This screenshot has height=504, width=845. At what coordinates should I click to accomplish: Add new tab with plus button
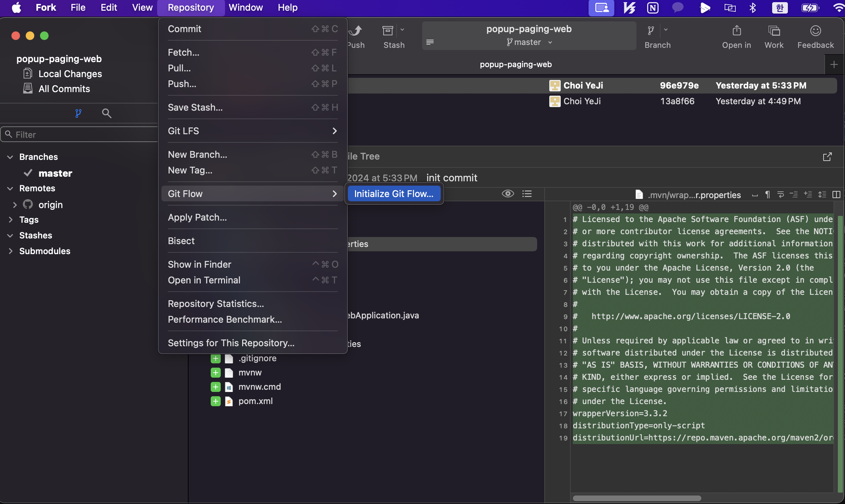[834, 65]
